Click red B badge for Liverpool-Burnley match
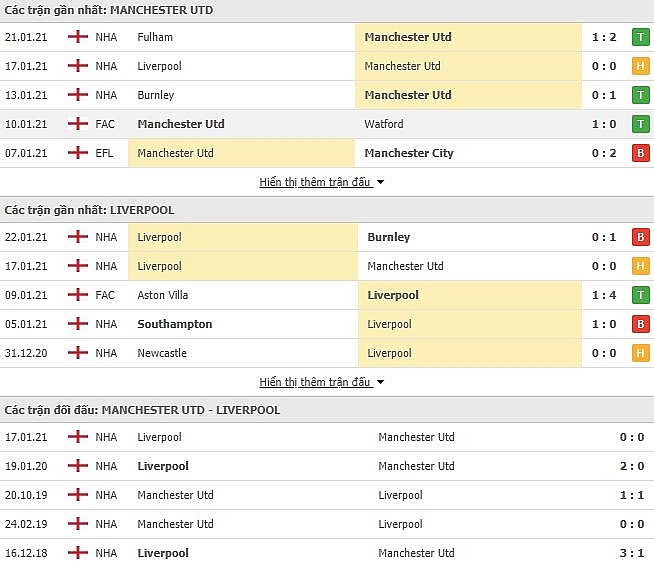The width and height of the screenshot is (654, 565). [641, 237]
